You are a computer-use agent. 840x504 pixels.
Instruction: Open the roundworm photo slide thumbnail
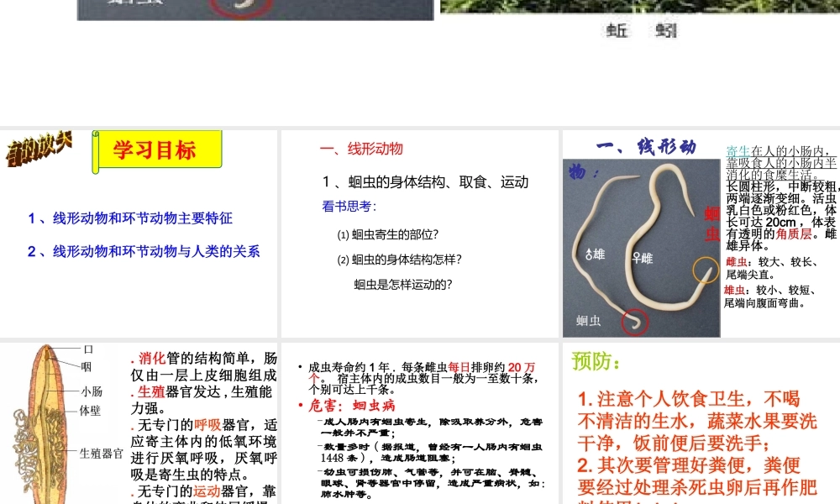pos(701,234)
